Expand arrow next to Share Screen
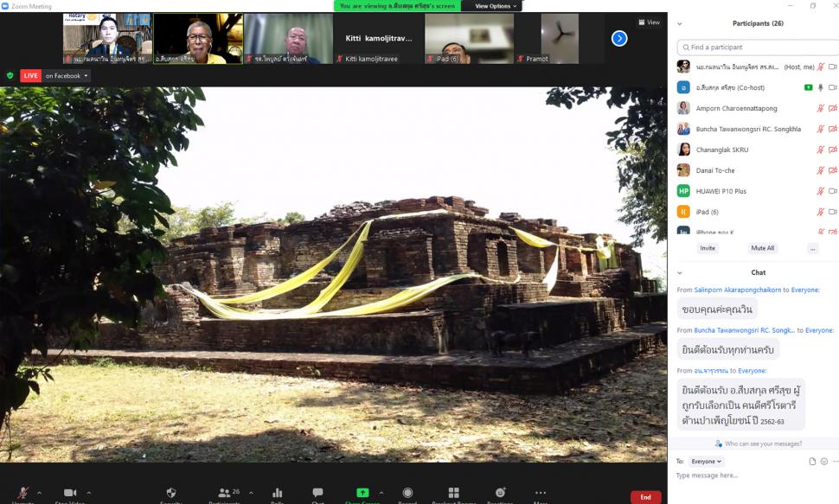839x504 pixels. [381, 493]
